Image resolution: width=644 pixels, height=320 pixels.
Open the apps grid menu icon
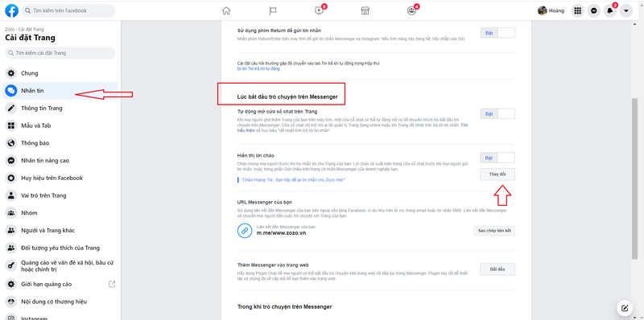point(577,10)
